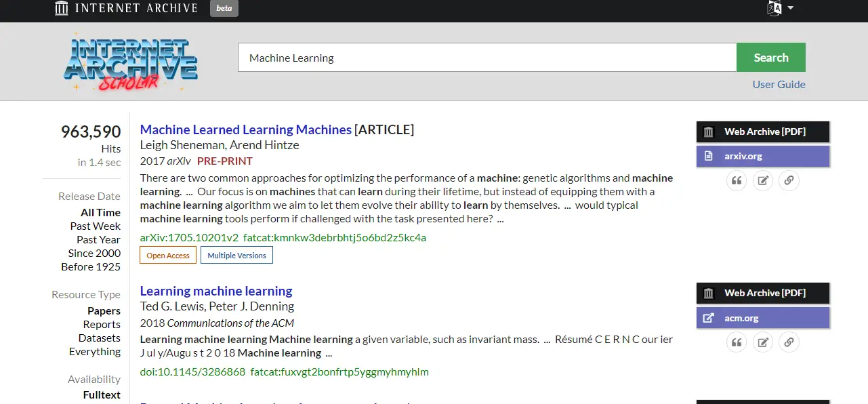Open the doi:10.1145/3286868 link
Viewport: 868px width, 404px height.
[x=192, y=372]
